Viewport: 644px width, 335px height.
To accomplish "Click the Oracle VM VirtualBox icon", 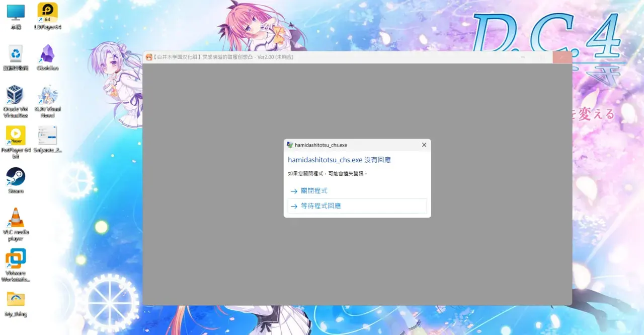I will click(16, 101).
